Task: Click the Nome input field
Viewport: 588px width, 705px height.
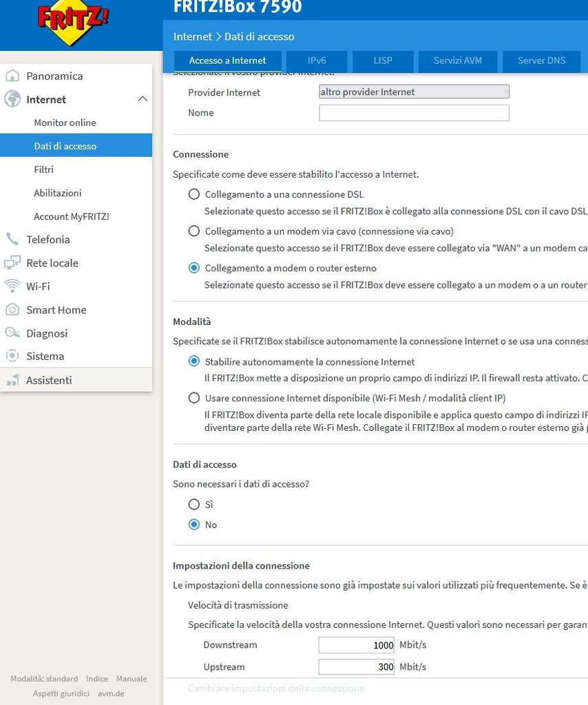Action: pos(414,113)
